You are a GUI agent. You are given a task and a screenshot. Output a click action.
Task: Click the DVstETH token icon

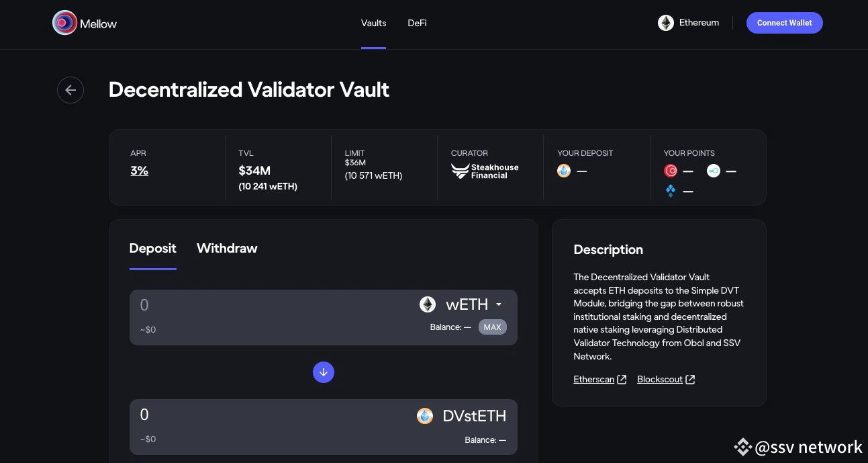click(x=424, y=416)
